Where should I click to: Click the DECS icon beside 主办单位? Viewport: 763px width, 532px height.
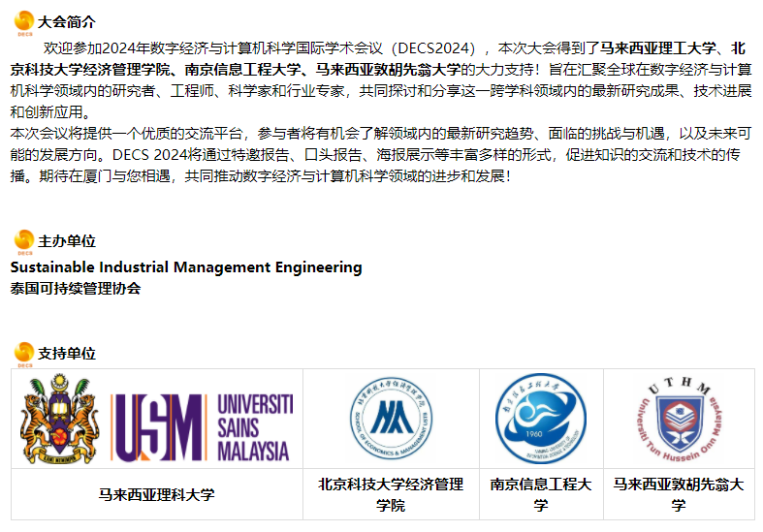coord(24,242)
